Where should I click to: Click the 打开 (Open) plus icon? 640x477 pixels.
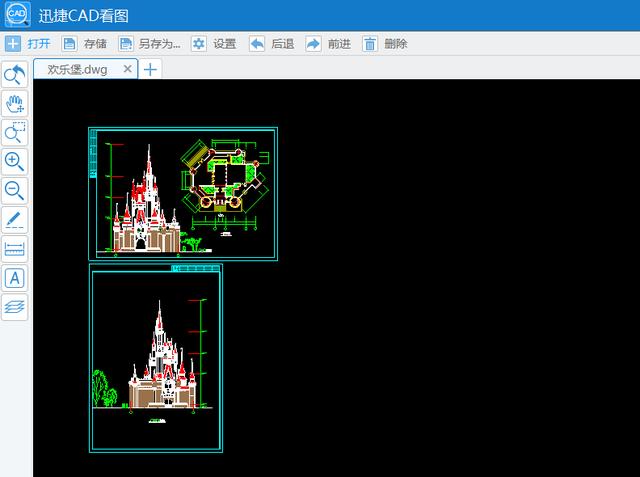(x=13, y=44)
